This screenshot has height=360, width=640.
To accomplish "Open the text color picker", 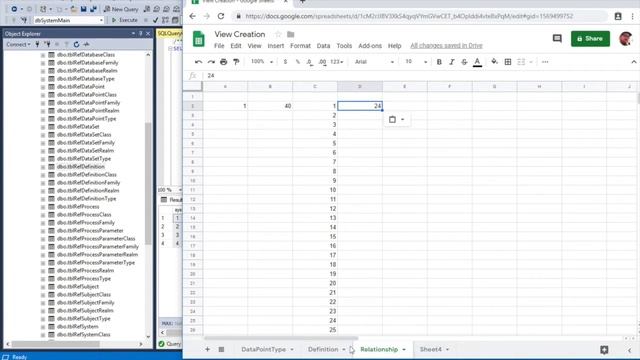I will [x=477, y=62].
